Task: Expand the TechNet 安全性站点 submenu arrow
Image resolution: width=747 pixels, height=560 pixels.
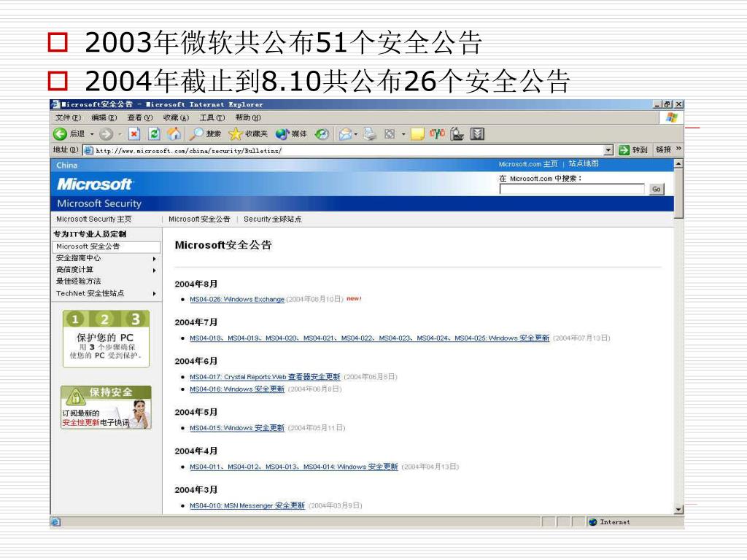Action: coord(155,294)
